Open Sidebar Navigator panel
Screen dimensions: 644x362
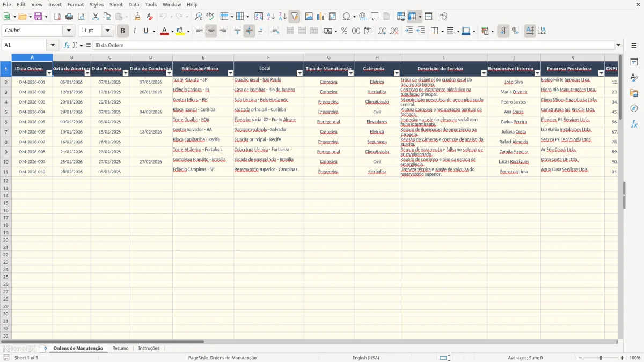click(634, 108)
